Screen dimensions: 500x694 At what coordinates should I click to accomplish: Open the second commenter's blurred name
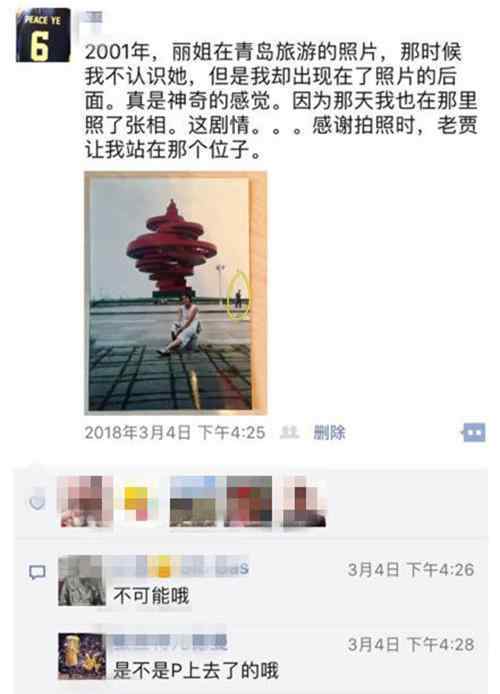click(170, 642)
